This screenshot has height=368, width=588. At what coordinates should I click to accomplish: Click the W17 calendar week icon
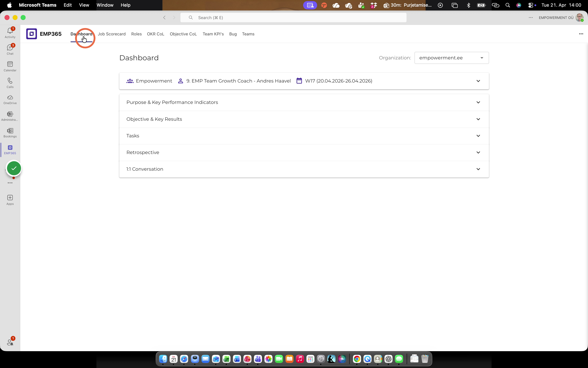click(x=299, y=81)
